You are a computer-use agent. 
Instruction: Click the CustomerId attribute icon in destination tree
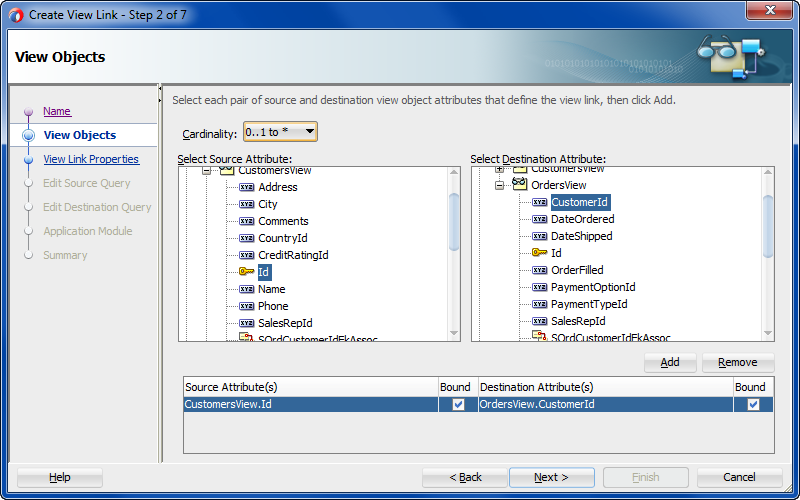(539, 202)
